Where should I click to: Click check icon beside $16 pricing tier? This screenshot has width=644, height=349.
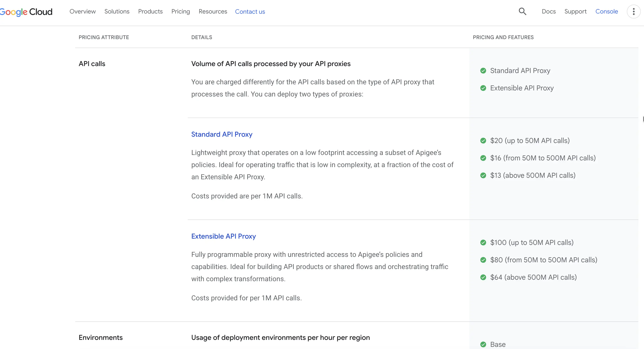pyautogui.click(x=483, y=158)
